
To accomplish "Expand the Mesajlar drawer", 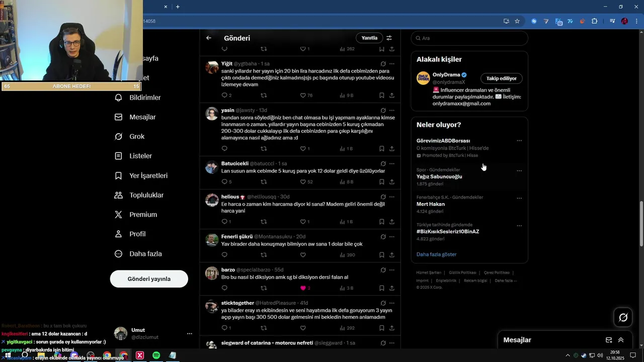I will (621, 340).
